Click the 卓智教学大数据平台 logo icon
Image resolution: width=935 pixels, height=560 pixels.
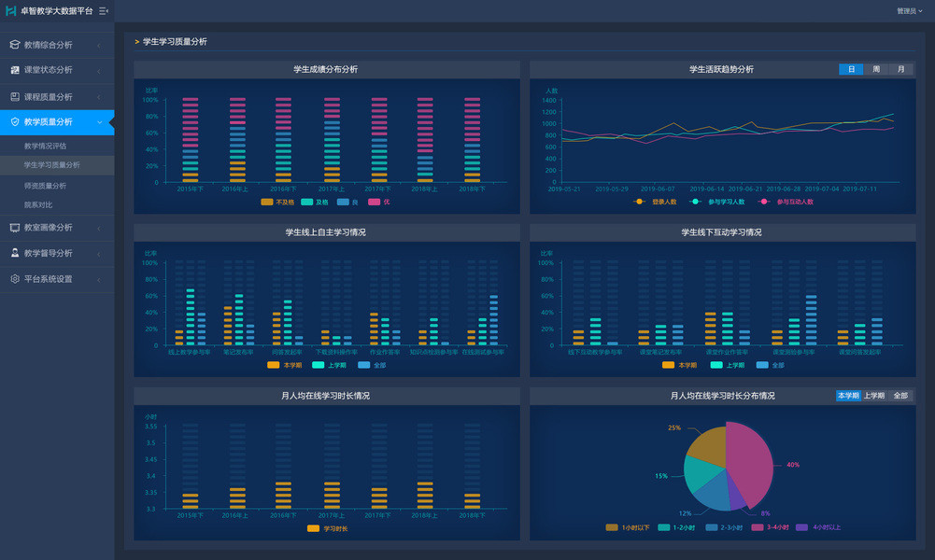[x=10, y=10]
